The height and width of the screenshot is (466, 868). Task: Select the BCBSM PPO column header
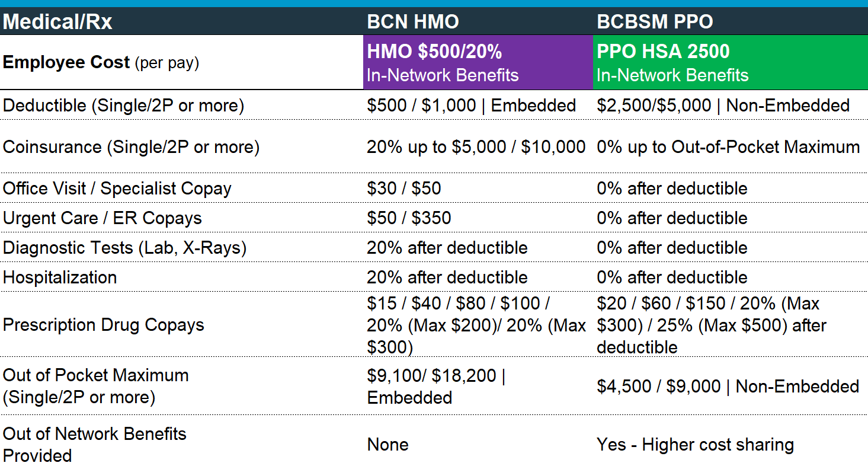click(655, 22)
